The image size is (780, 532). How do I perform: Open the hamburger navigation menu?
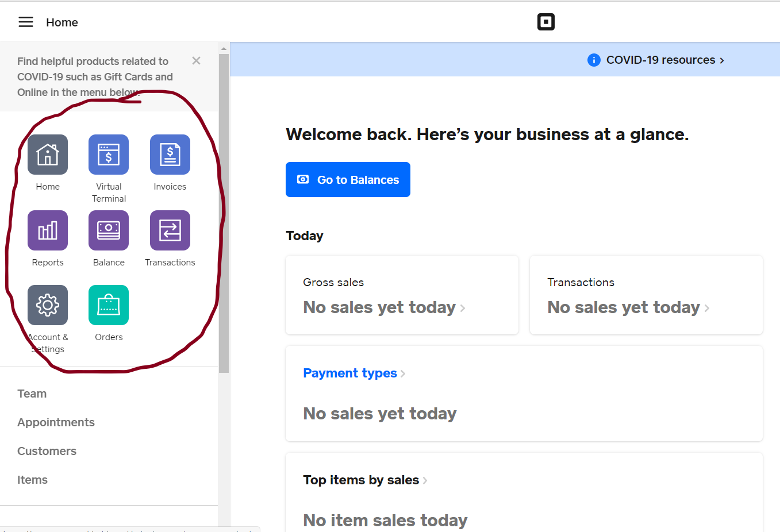pos(25,22)
